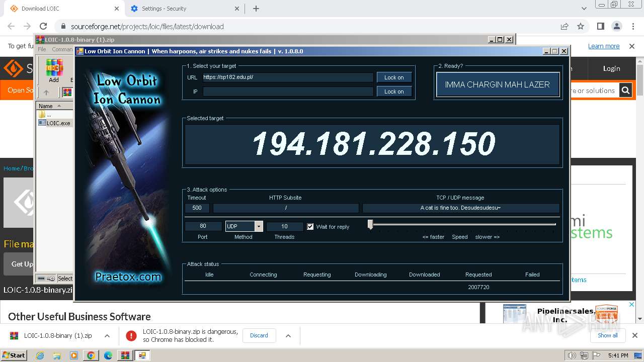
Task: Click the IP 'Lock on' button
Action: click(394, 92)
